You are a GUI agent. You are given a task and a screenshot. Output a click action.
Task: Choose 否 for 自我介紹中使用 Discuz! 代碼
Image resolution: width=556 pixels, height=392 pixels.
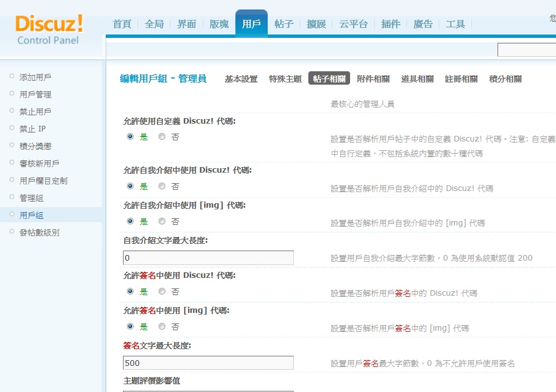click(x=162, y=186)
